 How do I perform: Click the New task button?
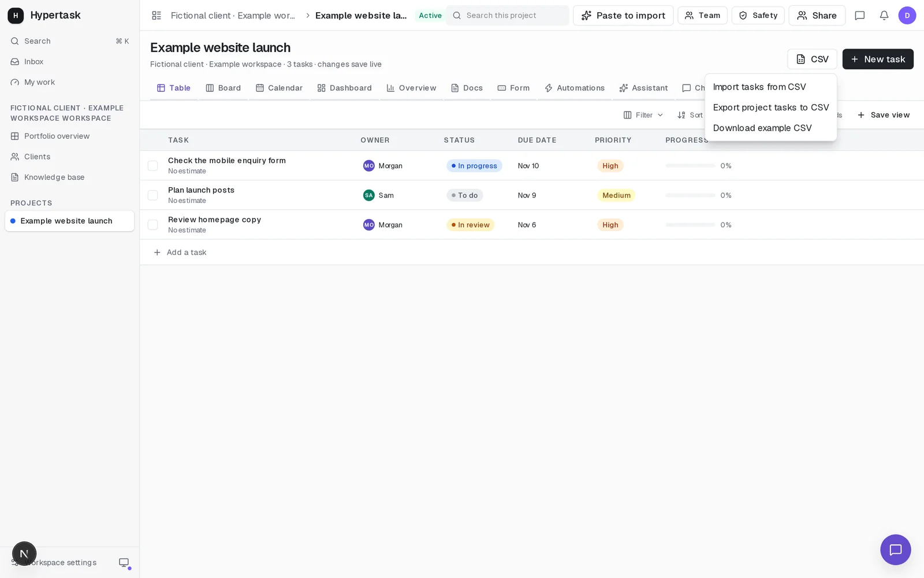(878, 59)
